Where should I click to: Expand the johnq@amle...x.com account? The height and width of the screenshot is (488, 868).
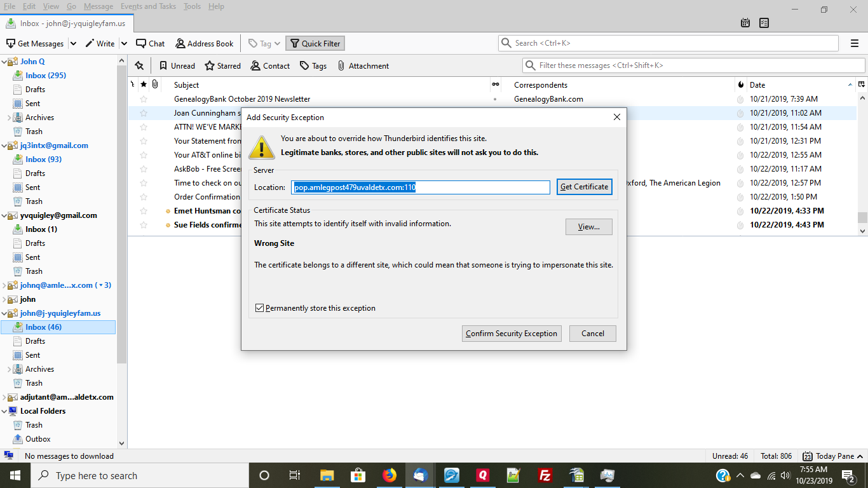(4, 285)
